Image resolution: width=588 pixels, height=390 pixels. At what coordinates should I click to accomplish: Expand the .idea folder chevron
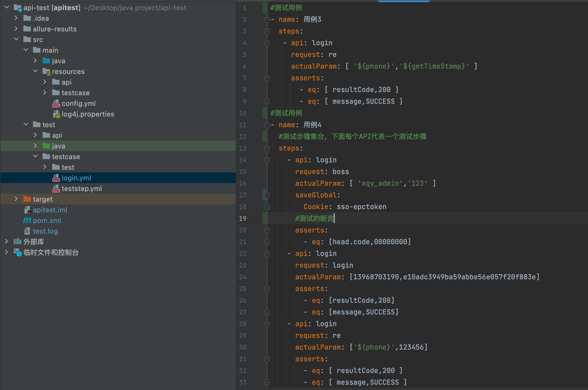tap(16, 18)
